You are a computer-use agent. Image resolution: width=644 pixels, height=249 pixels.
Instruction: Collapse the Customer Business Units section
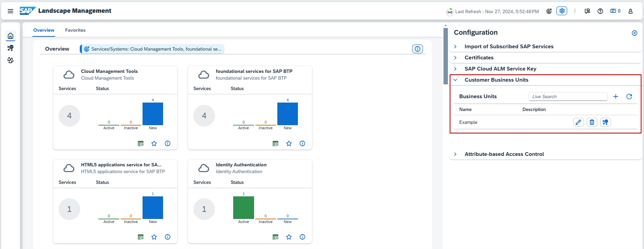pyautogui.click(x=455, y=80)
